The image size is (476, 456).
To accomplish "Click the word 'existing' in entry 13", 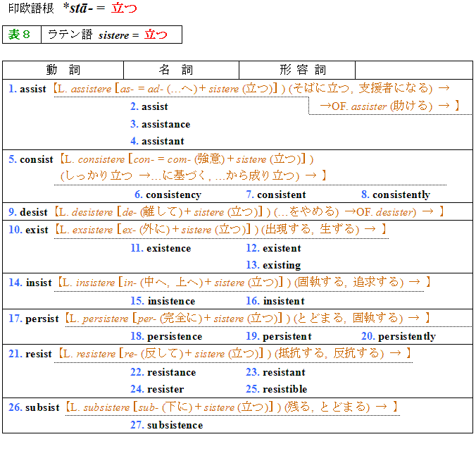I will point(281,265).
